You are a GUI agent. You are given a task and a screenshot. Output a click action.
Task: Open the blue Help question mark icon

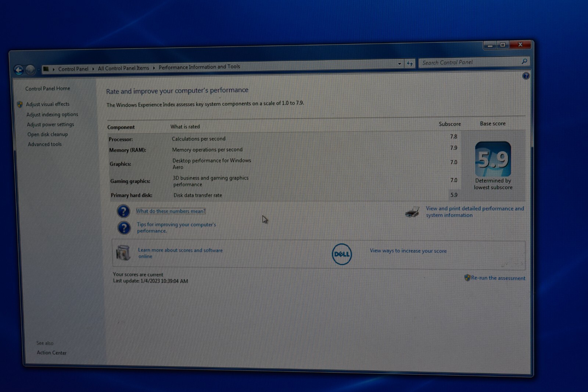click(526, 76)
